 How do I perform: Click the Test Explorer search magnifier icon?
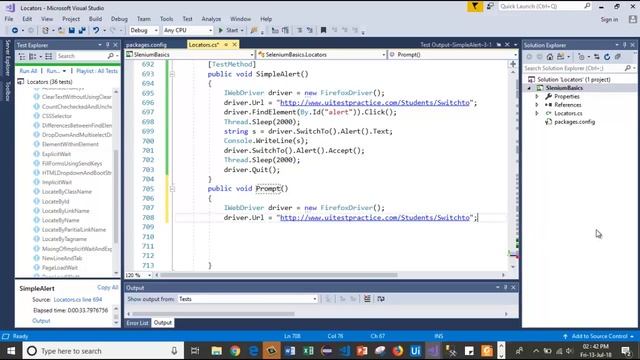click(x=111, y=56)
